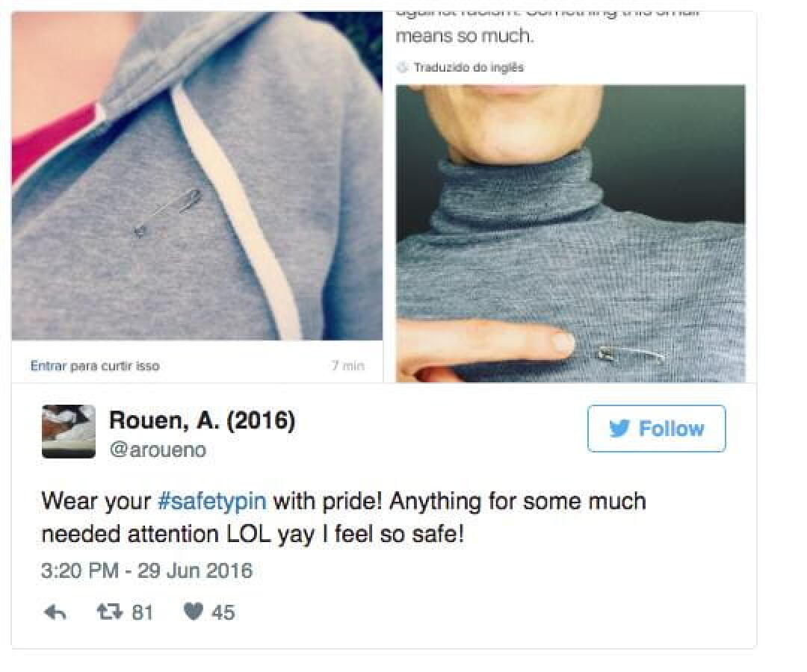807x672 pixels.
Task: Click the "Traduzido do inglês" translation label
Action: [469, 67]
